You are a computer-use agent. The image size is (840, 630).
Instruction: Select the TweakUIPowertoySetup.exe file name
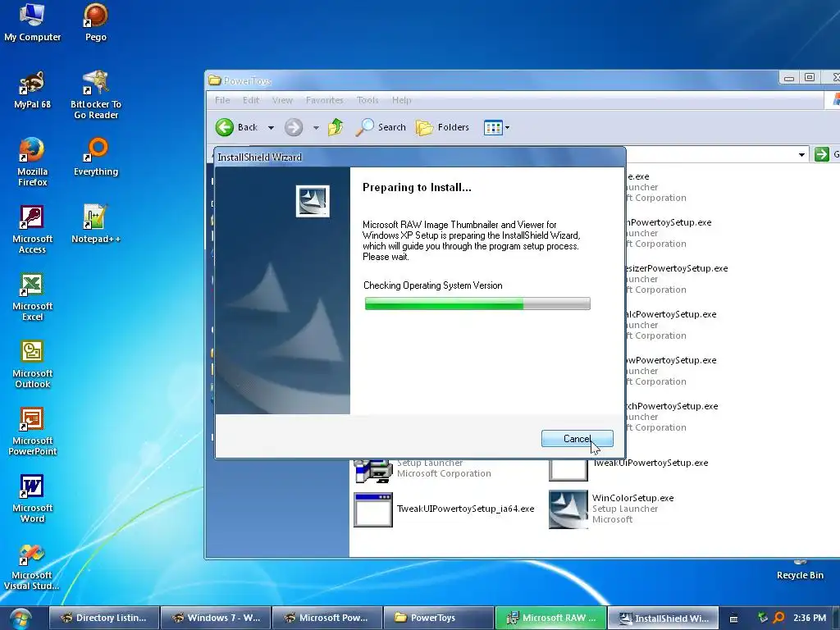tap(650, 463)
